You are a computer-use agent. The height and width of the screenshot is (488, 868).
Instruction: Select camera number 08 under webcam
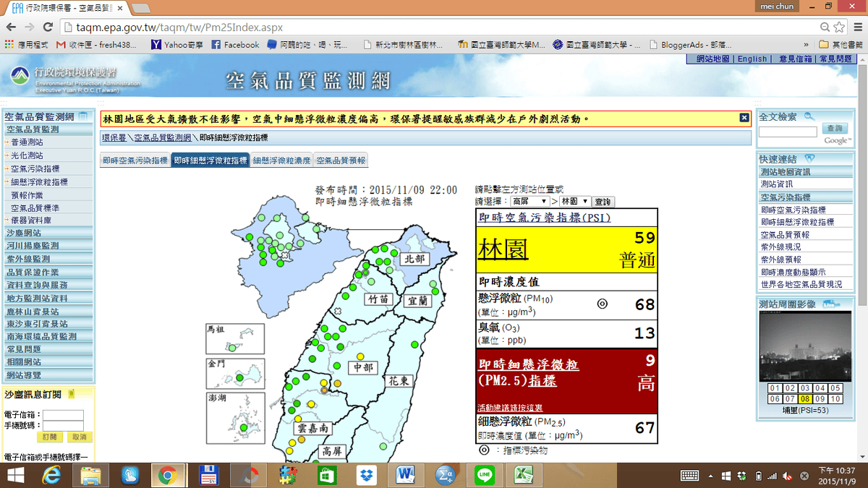pos(805,399)
